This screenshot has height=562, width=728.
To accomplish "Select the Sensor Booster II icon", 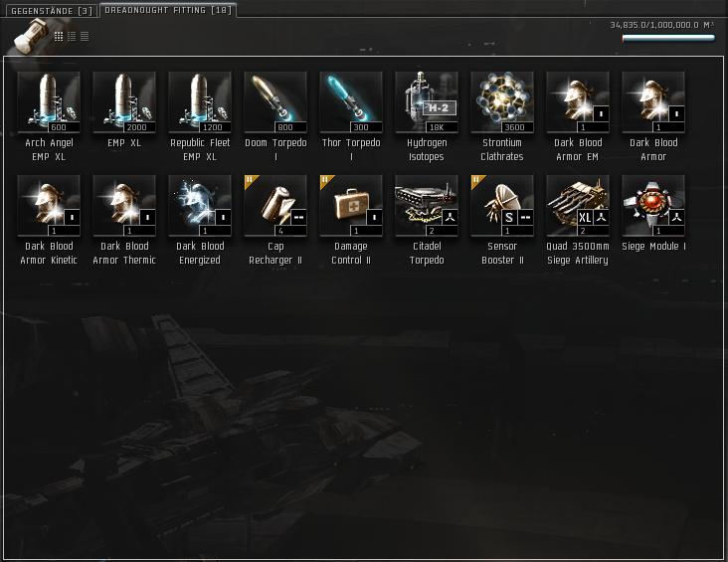I will [502, 206].
